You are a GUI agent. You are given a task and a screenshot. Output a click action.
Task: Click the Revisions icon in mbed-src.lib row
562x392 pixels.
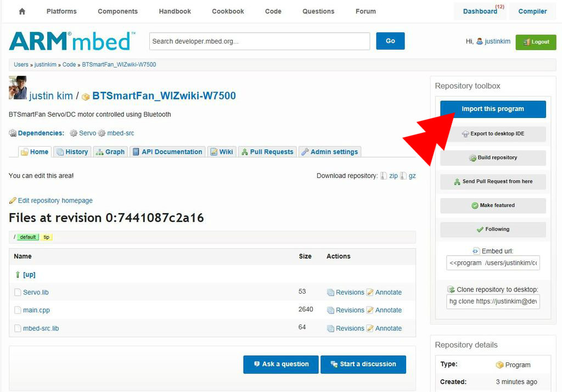click(x=330, y=328)
